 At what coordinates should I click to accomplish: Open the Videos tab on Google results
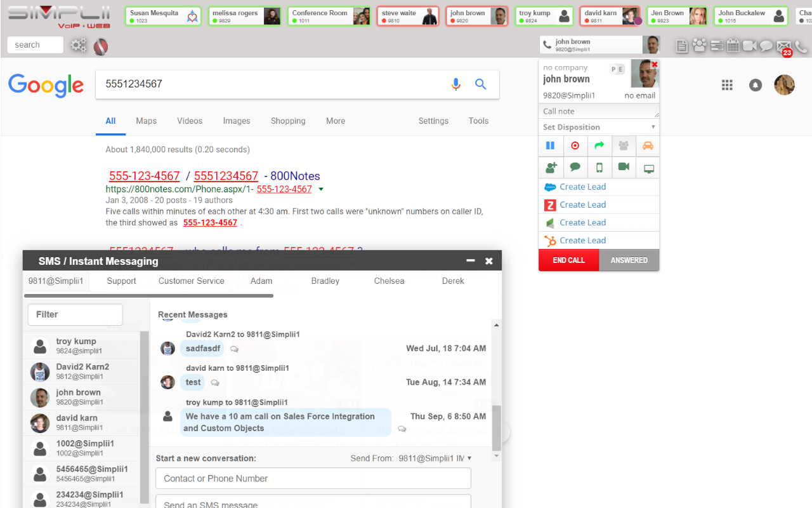click(190, 121)
